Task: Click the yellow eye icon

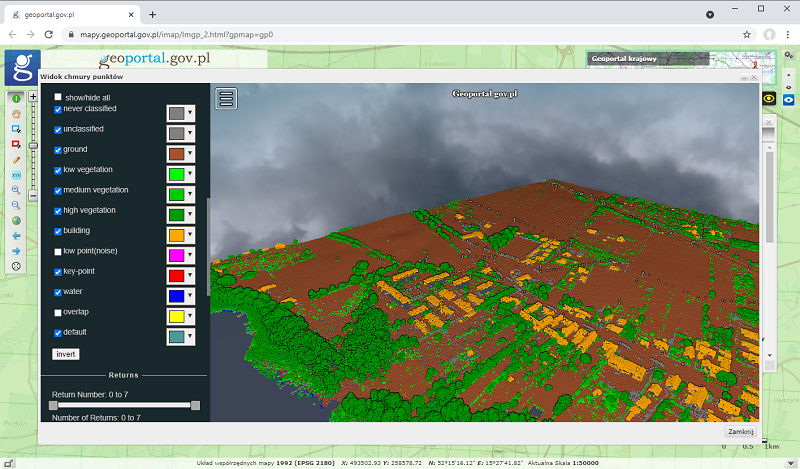Action: point(769,98)
